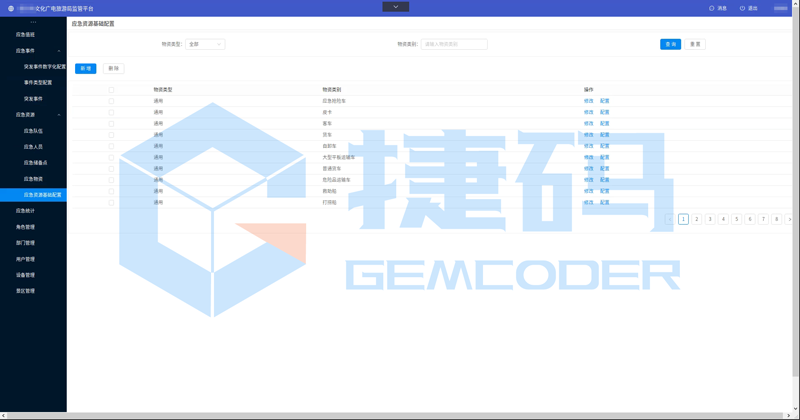Click the previous-page arrow in pagination
800x420 pixels.
coord(670,219)
